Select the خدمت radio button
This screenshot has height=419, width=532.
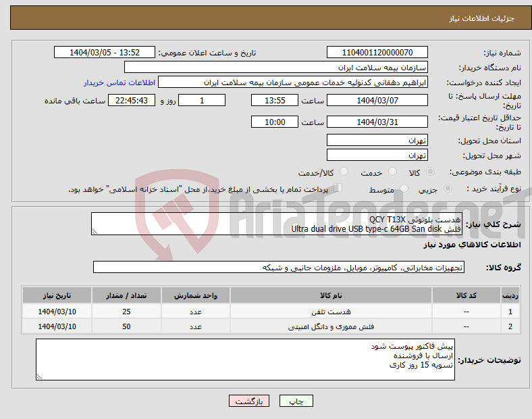(x=392, y=172)
